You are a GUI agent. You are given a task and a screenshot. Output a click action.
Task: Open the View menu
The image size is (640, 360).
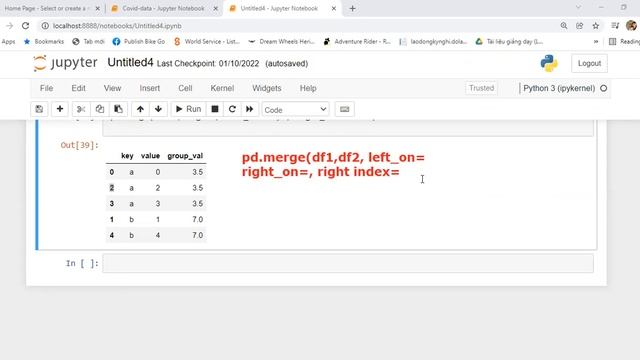(x=112, y=88)
